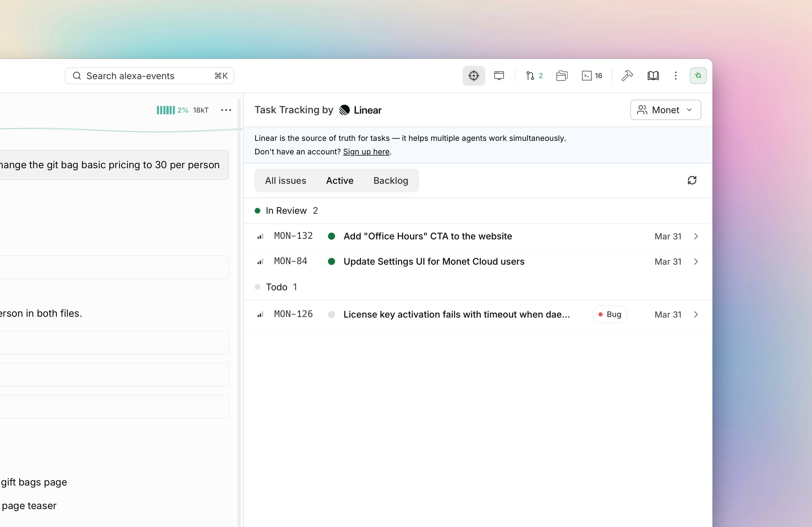Click the context usage meter showing 2%
The image size is (812, 527).
(x=172, y=110)
